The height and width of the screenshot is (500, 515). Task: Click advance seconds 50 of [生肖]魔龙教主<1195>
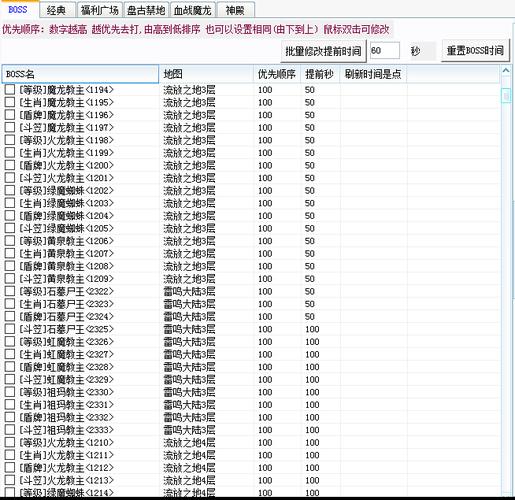point(310,103)
